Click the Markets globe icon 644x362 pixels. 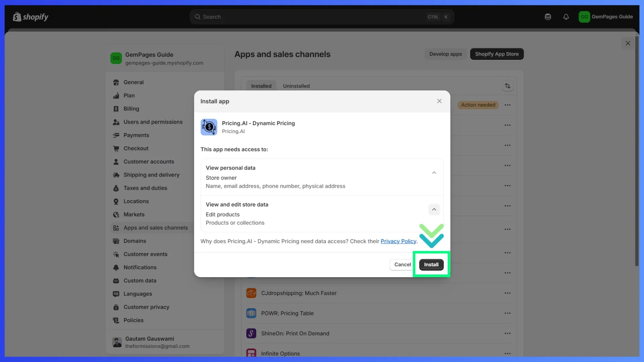[116, 215]
